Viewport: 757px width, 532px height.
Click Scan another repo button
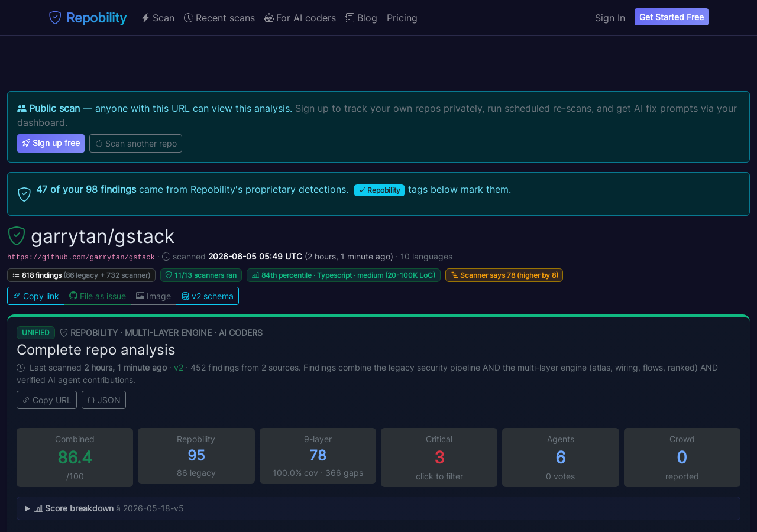point(135,143)
